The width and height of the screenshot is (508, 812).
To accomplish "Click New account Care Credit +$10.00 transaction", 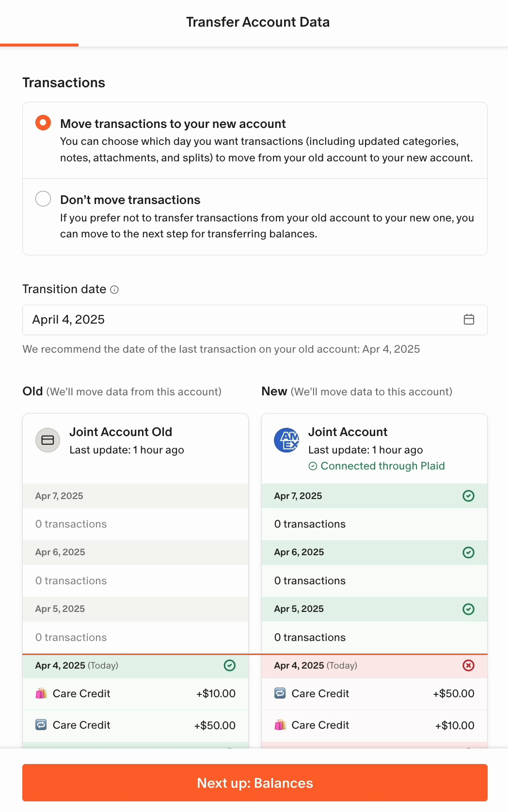I will [x=374, y=725].
